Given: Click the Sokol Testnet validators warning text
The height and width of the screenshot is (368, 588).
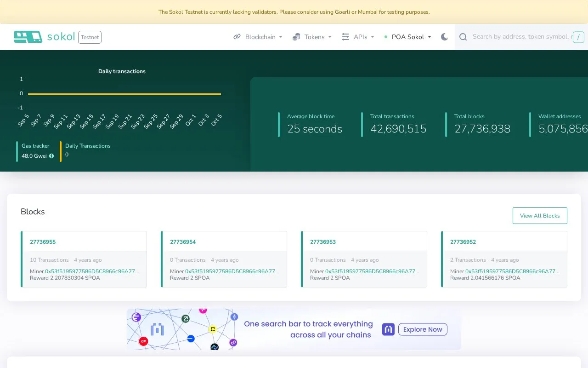Looking at the screenshot, I should [294, 12].
